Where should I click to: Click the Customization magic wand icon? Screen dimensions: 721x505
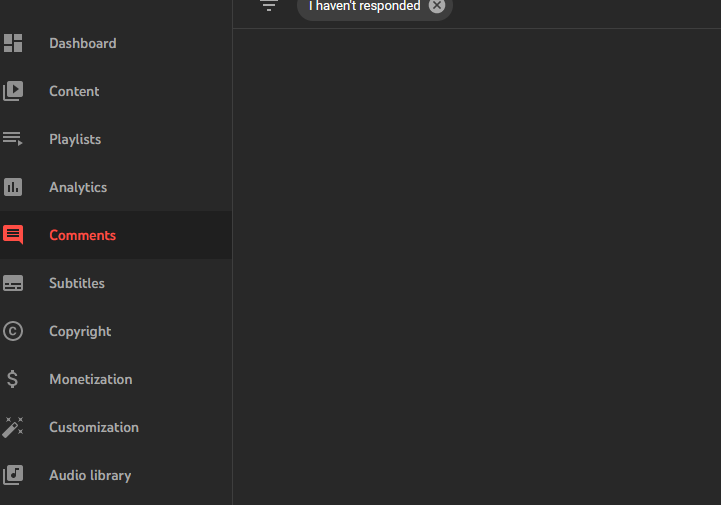pyautogui.click(x=12, y=427)
